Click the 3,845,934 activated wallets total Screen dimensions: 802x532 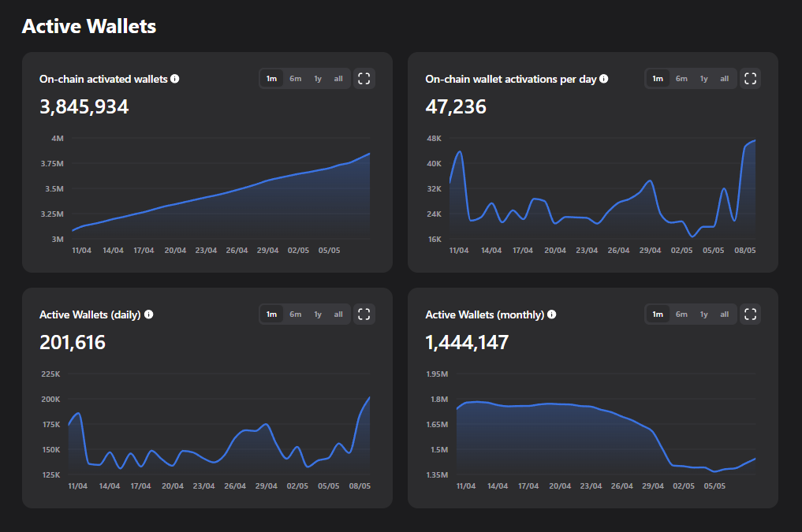tap(84, 107)
